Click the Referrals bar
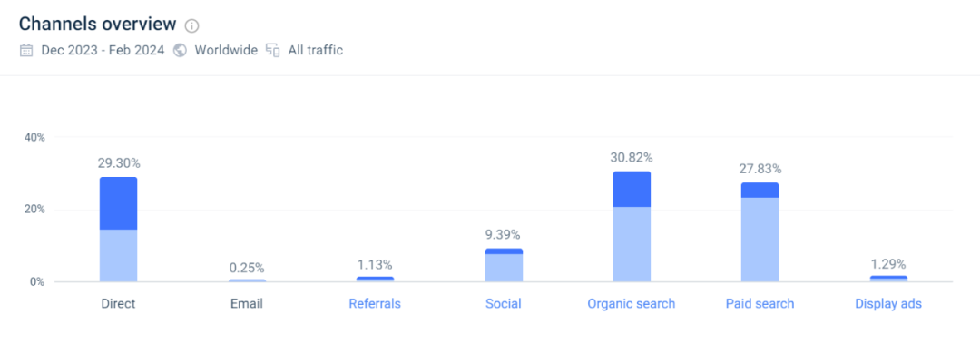 coord(375,279)
